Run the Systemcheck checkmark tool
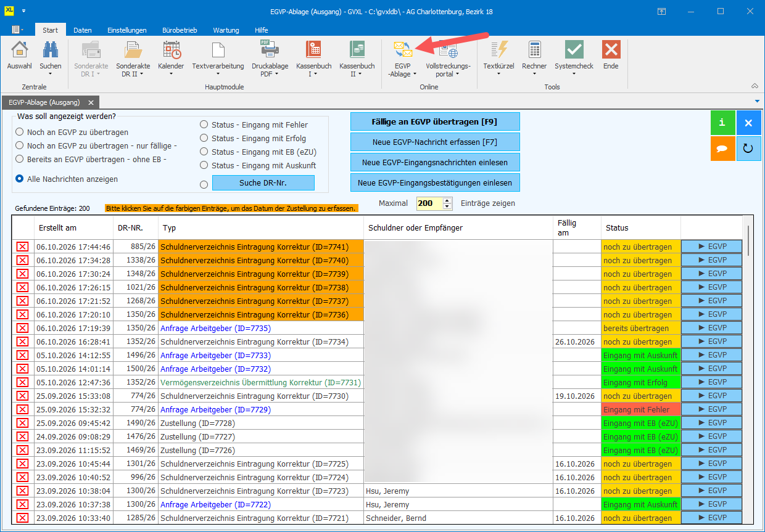 574,50
